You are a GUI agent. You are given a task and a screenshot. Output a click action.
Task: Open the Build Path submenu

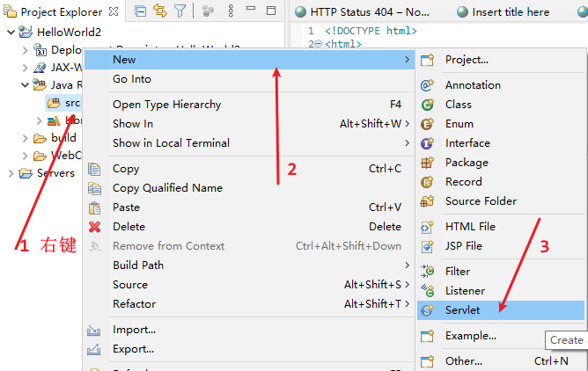point(249,266)
